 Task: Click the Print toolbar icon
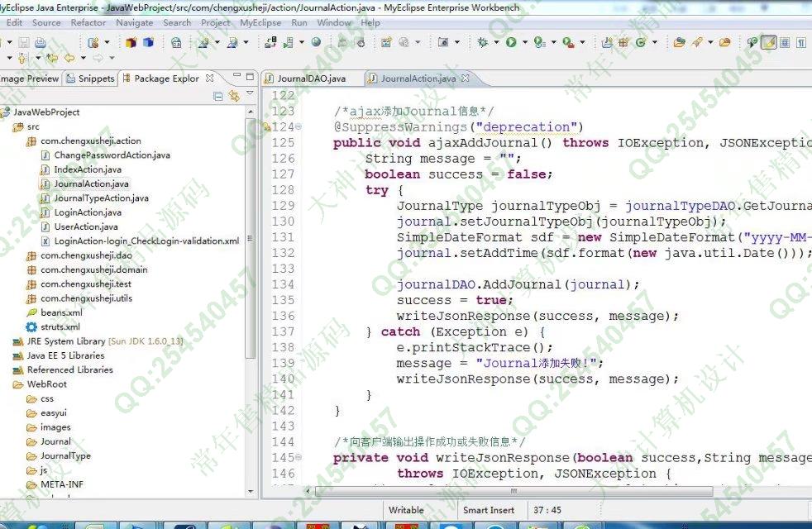[41, 42]
